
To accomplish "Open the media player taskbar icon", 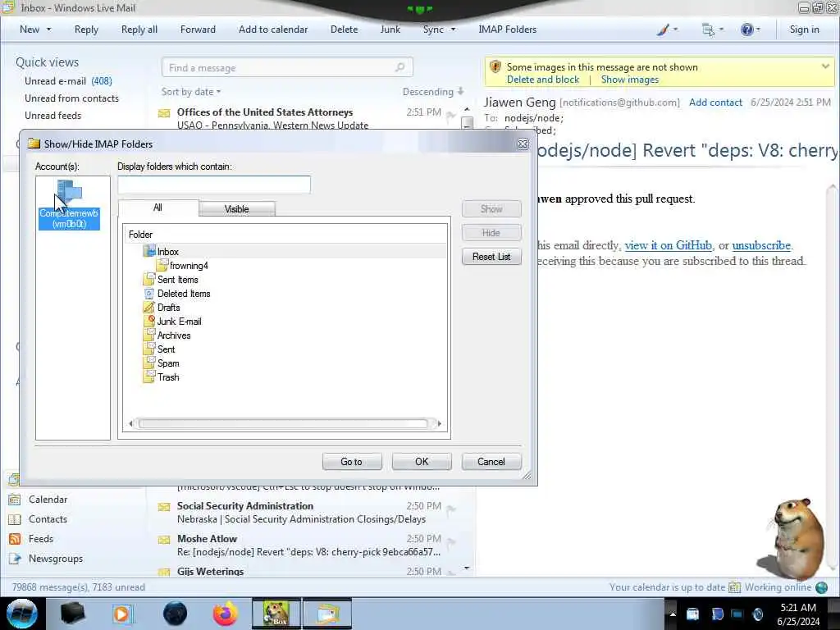I will [x=122, y=614].
